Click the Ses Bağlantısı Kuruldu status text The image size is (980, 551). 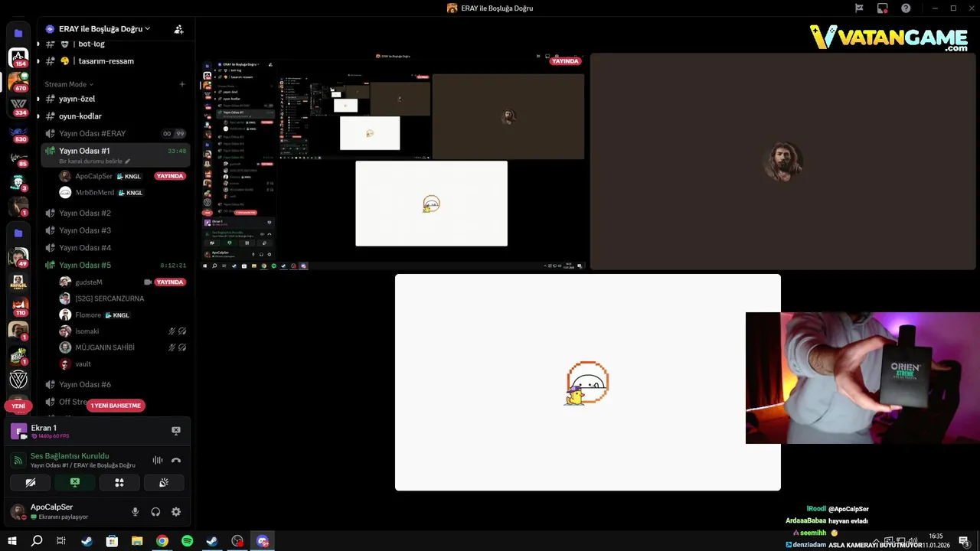(x=70, y=456)
